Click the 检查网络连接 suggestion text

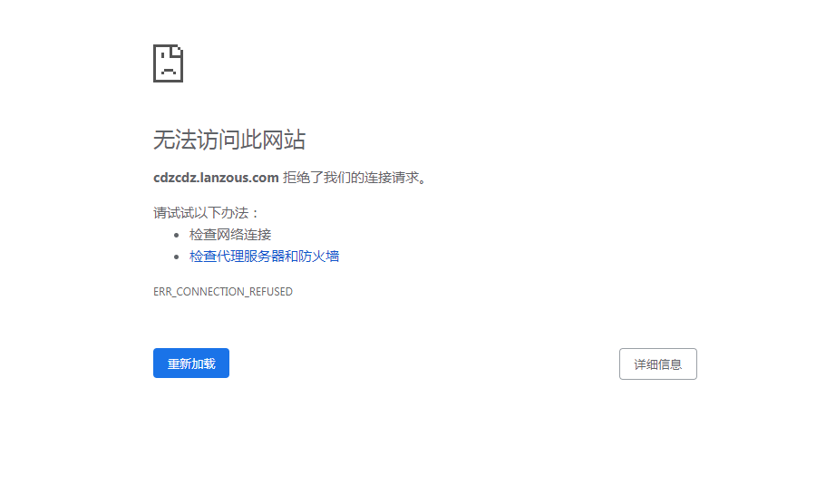[230, 235]
